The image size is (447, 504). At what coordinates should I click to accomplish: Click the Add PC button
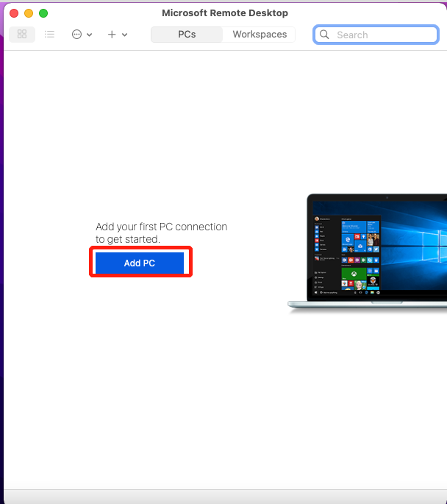140,263
